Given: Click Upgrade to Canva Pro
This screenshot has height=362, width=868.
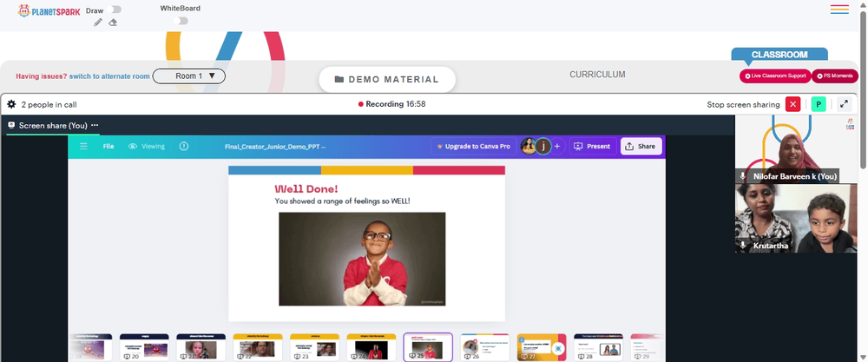Looking at the screenshot, I should [x=473, y=146].
